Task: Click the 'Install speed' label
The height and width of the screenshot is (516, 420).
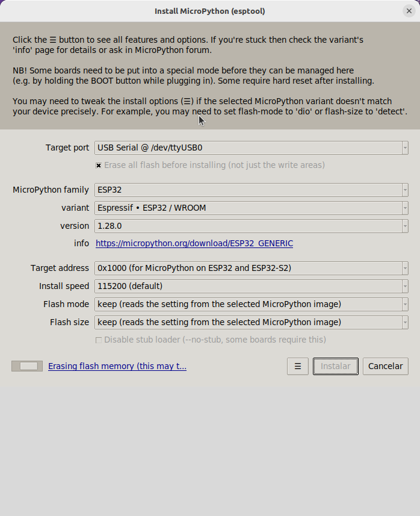Action: point(64,287)
